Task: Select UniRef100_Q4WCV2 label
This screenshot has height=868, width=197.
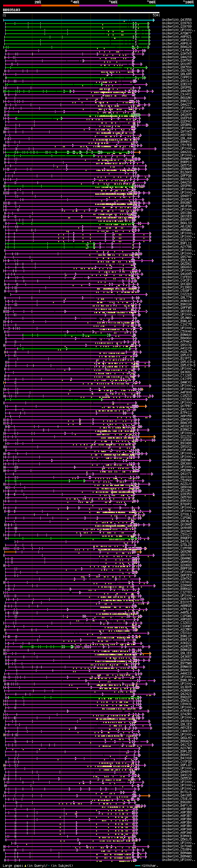Action: 177,382
